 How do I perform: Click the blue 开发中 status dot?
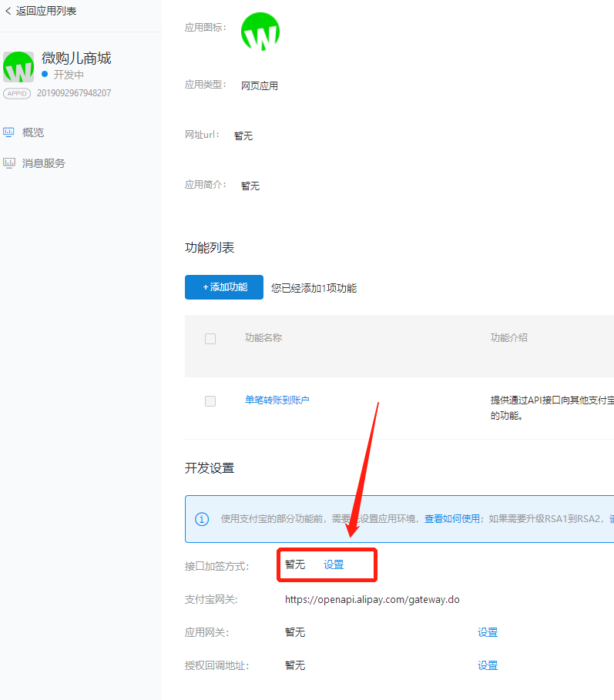[45, 74]
